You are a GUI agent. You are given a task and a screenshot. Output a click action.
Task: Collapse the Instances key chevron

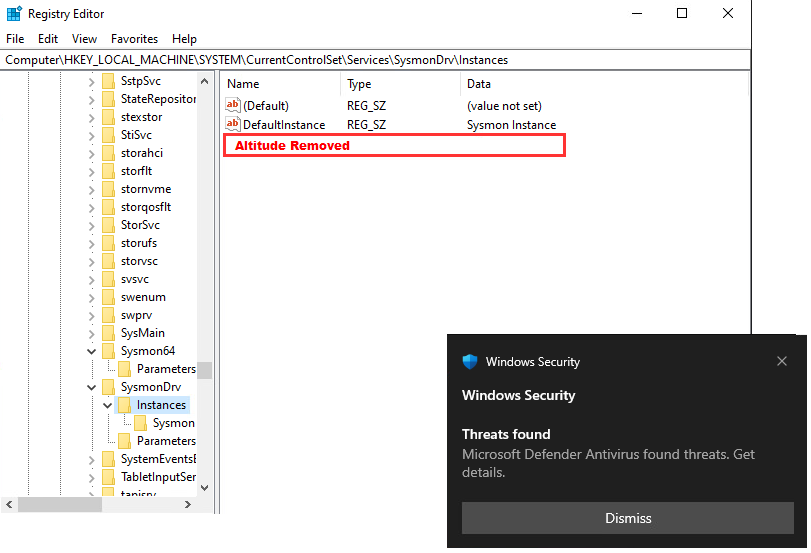108,405
